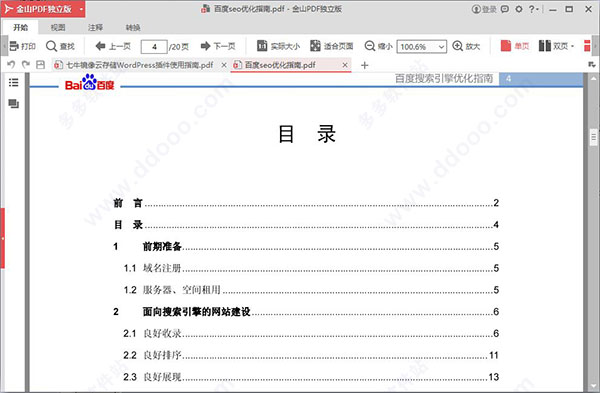Click the vertical scrollbar thumb
Image resolution: width=600 pixels, height=393 pixels.
(594, 137)
